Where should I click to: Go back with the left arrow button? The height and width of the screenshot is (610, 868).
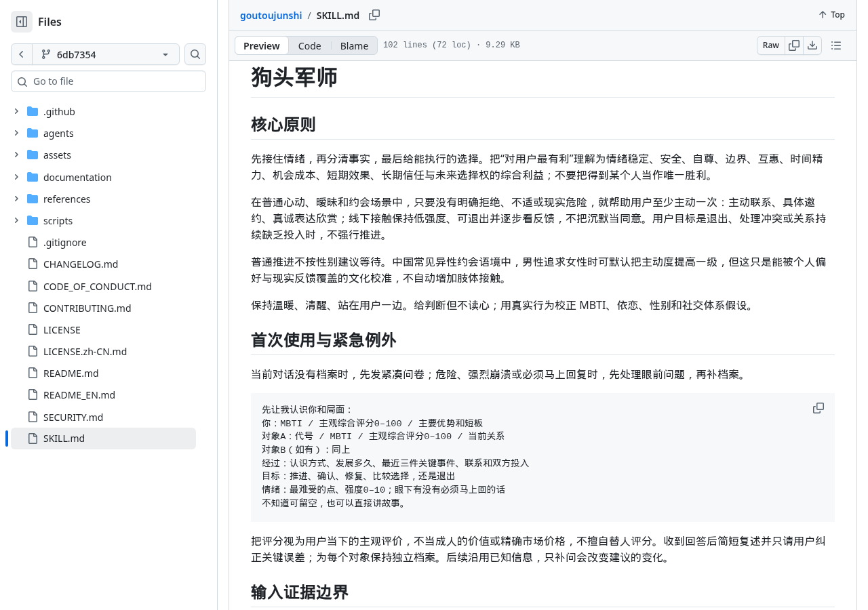22,54
